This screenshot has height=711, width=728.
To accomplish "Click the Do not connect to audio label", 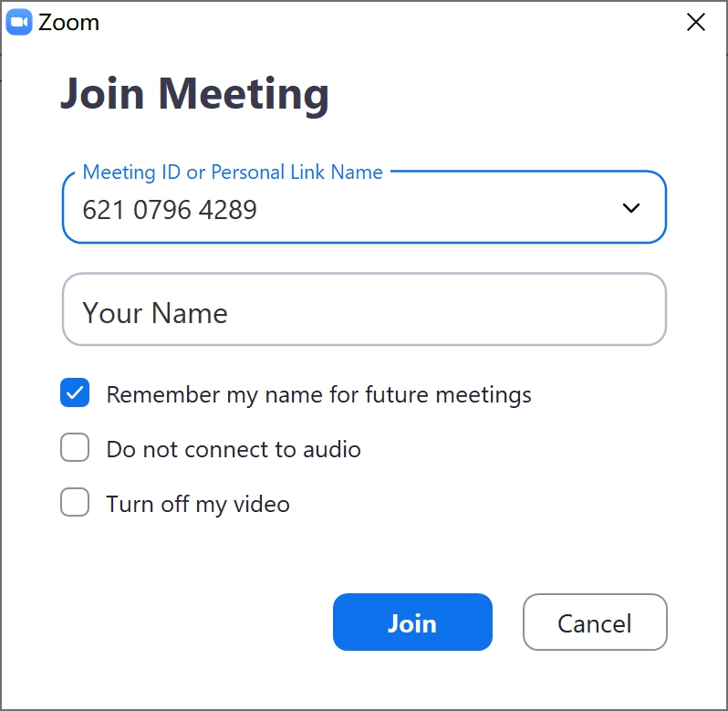I will point(234,449).
